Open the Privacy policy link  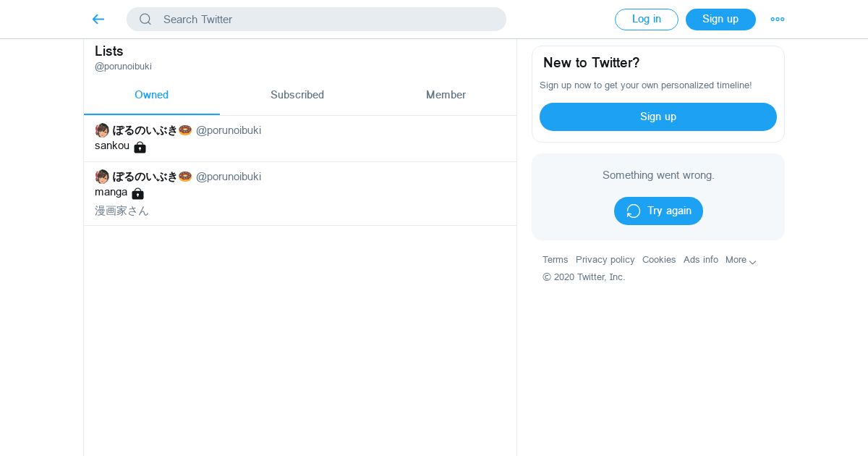point(605,260)
